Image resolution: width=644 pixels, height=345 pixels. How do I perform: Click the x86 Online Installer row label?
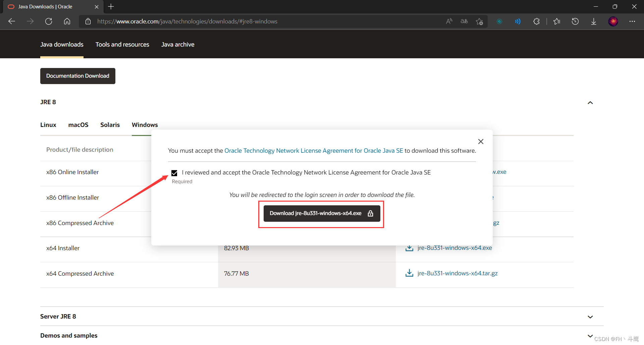pyautogui.click(x=72, y=172)
